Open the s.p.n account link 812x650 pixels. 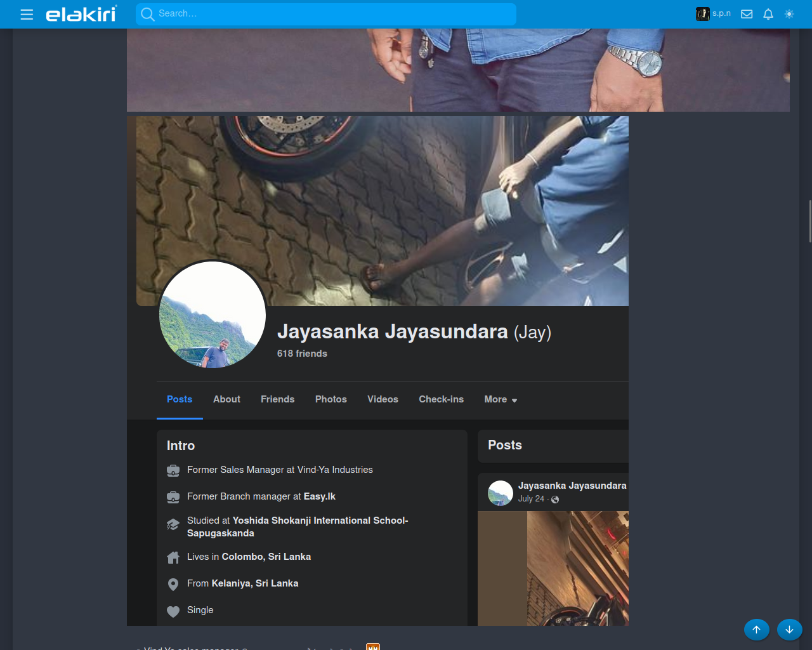721,13
